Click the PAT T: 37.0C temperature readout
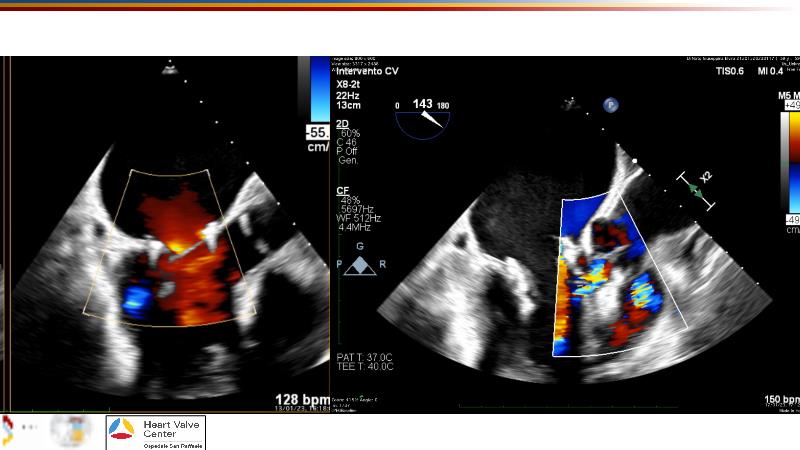 [x=365, y=357]
